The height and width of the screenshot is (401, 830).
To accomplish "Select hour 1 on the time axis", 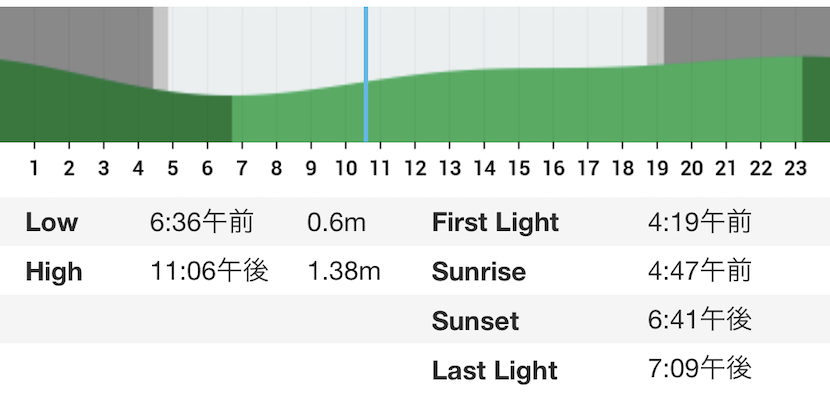I will (34, 168).
